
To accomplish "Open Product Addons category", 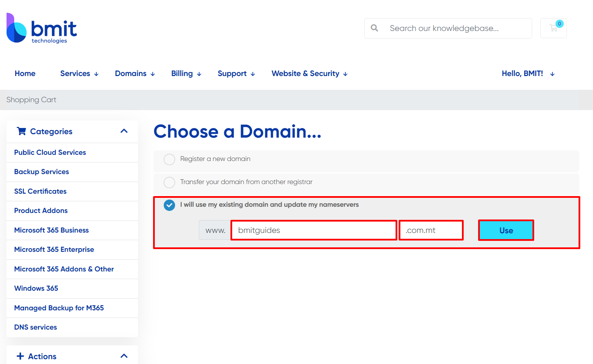I will point(72,211).
